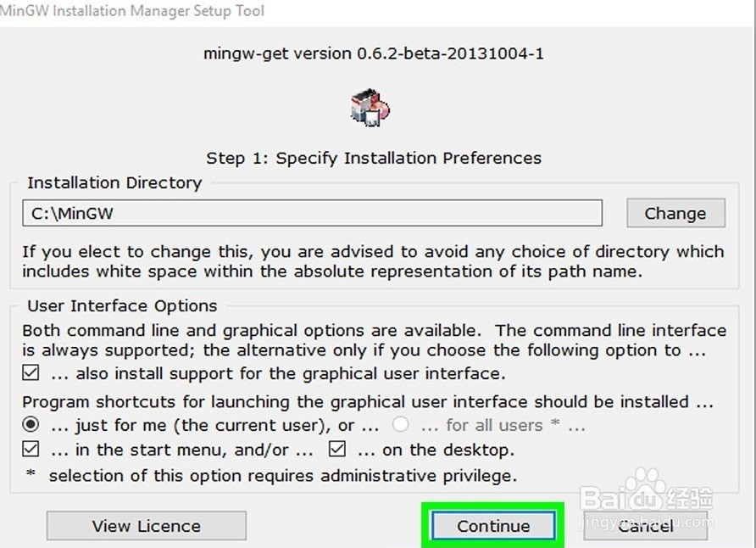Click the administrative privilege footnote text

click(x=283, y=476)
